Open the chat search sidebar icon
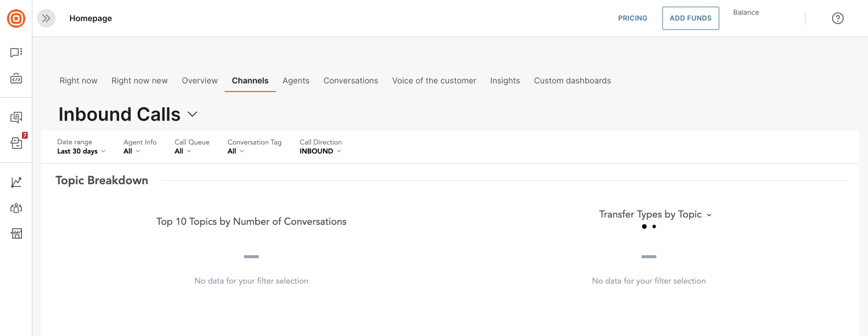Screen dimensions: 868x336 [16, 118]
